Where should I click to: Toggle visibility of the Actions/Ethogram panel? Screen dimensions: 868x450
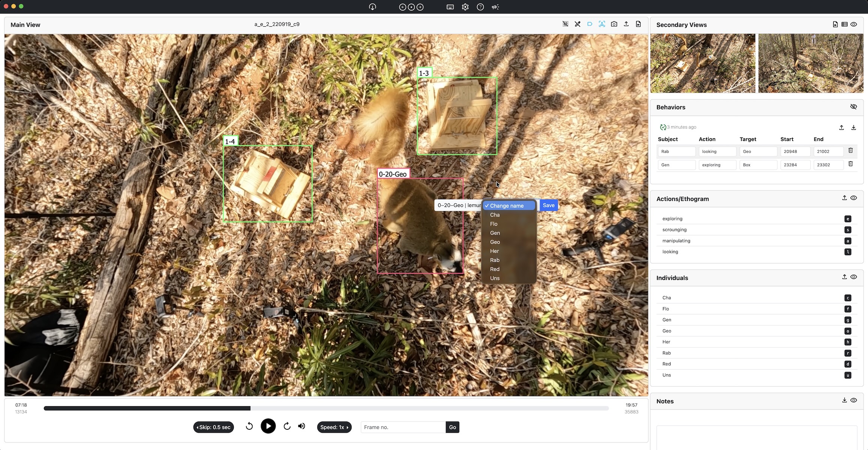click(x=853, y=198)
